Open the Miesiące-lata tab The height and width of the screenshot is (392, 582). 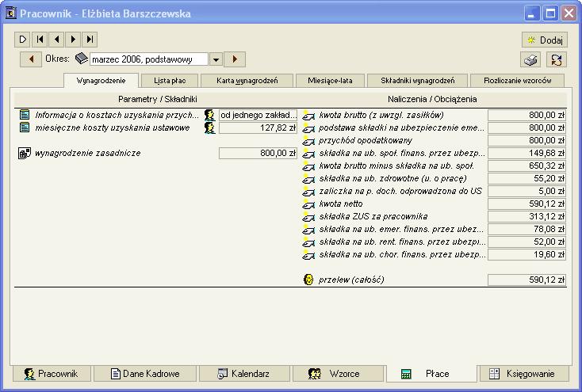[x=330, y=81]
